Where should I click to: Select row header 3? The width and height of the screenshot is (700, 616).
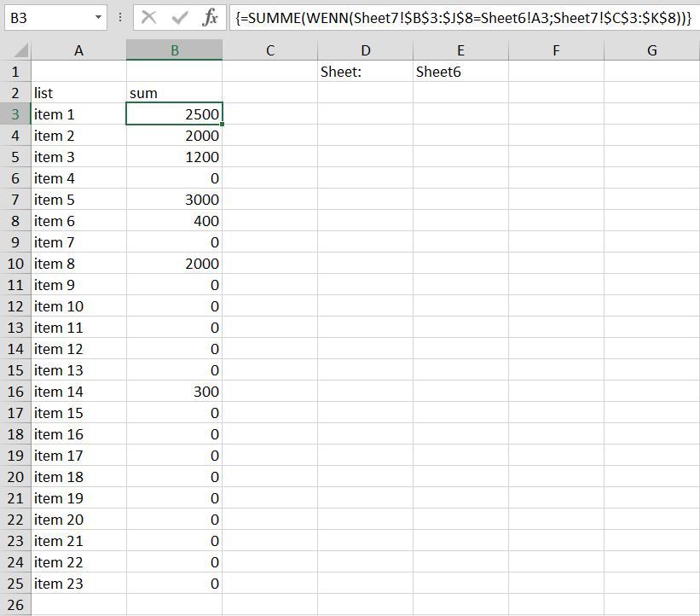14,113
